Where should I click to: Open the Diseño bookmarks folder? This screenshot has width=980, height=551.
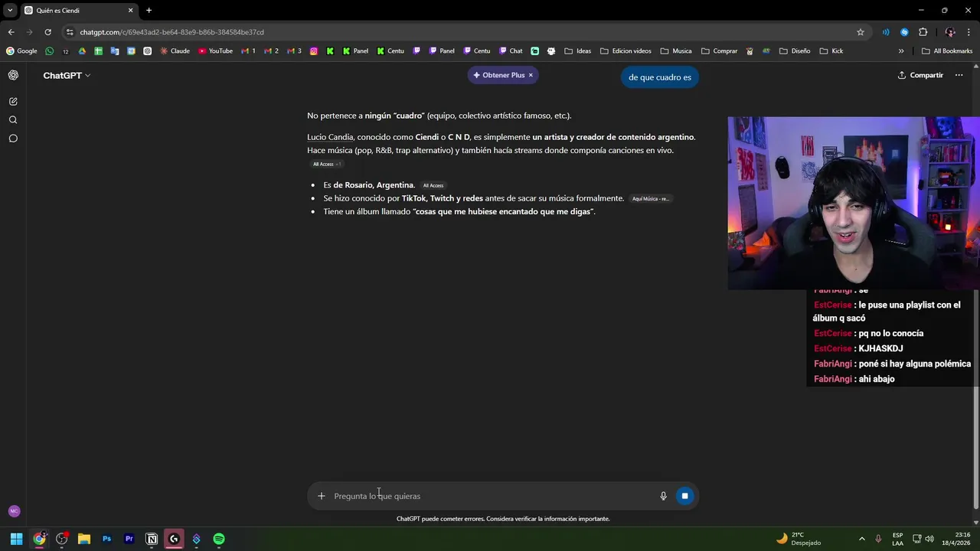click(795, 51)
